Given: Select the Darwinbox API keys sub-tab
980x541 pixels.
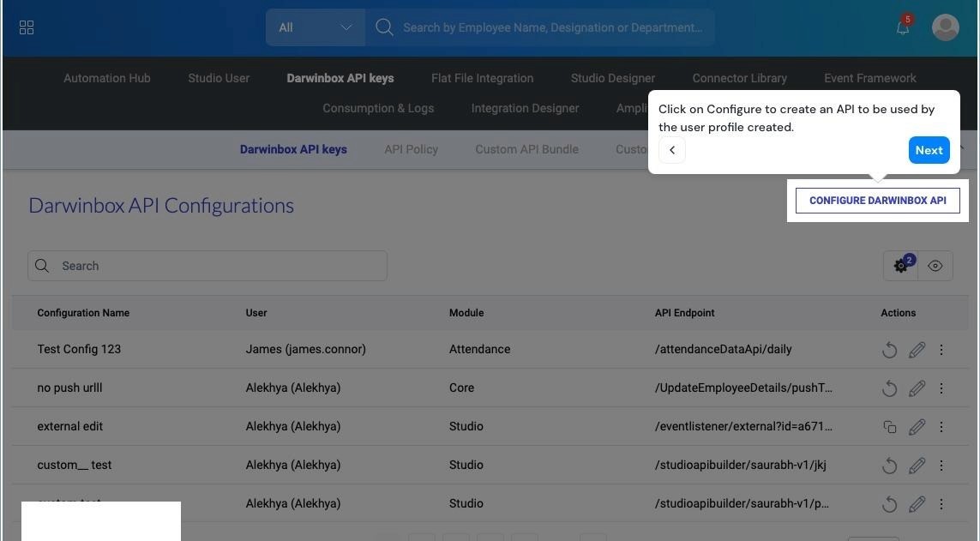Looking at the screenshot, I should coord(293,149).
